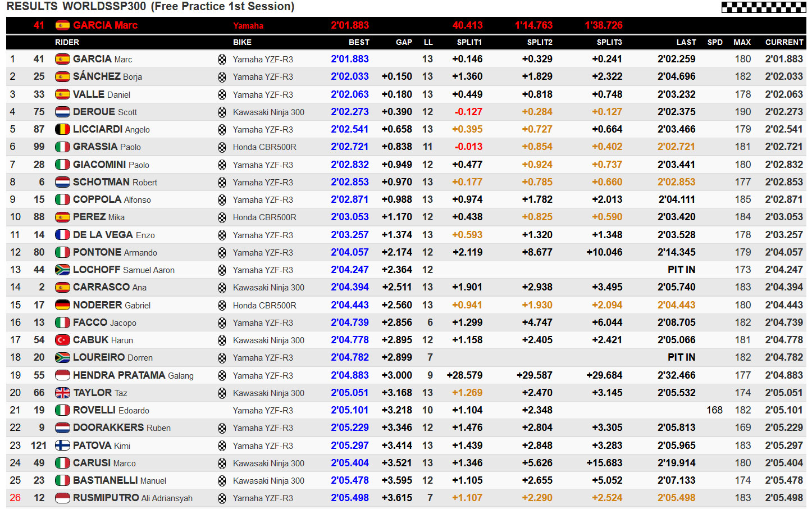Click the rider name "GIACOMINI Paolo"

[111, 165]
